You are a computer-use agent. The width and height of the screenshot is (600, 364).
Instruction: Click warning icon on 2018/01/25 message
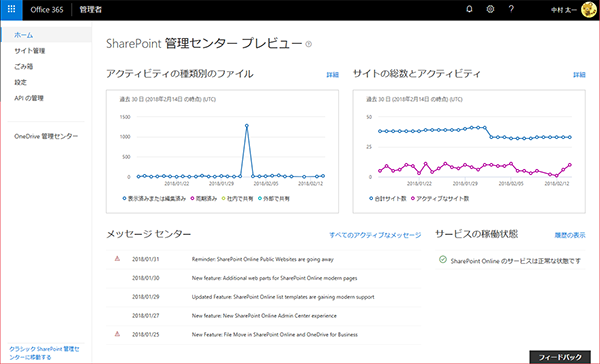[x=117, y=334]
